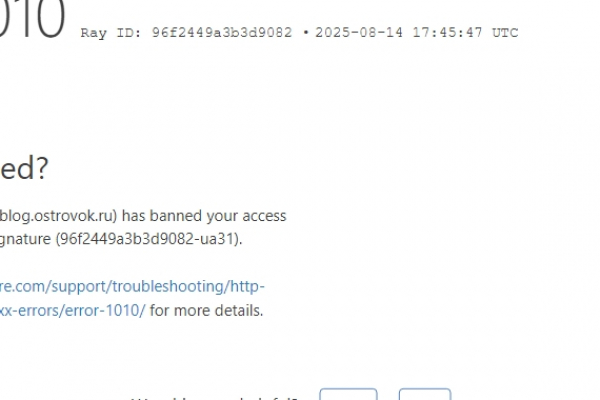Image resolution: width=600 pixels, height=400 pixels.
Task: Click the "has banned your access" text
Action: click(x=204, y=216)
